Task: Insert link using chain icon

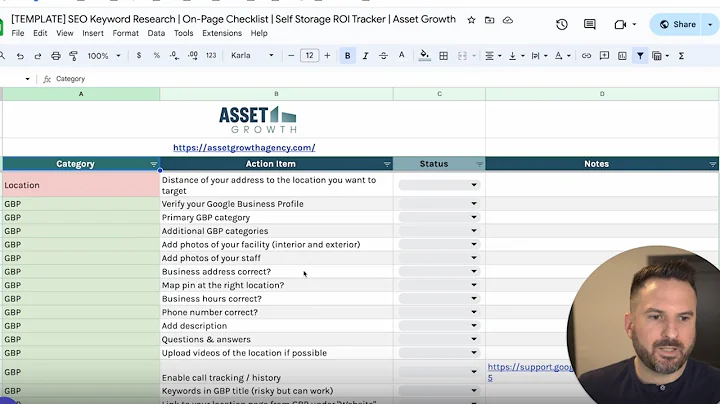Action: 586,56
